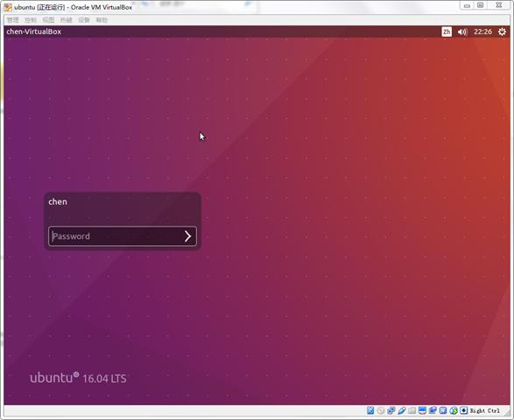
Task: Focus the Password input field
Action: click(x=123, y=236)
